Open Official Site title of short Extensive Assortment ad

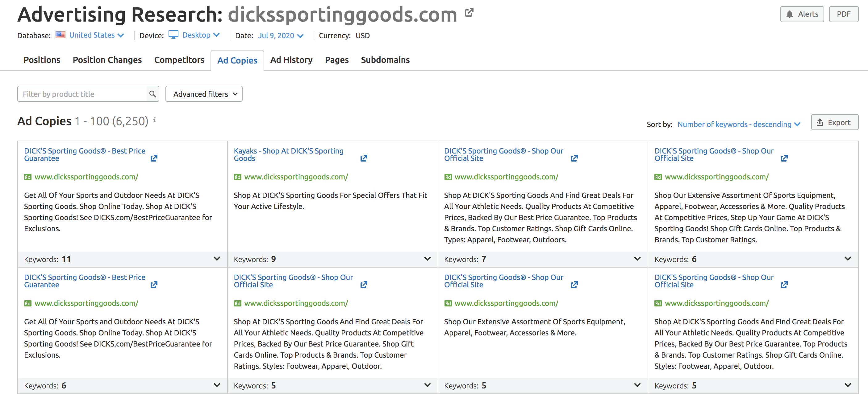503,281
